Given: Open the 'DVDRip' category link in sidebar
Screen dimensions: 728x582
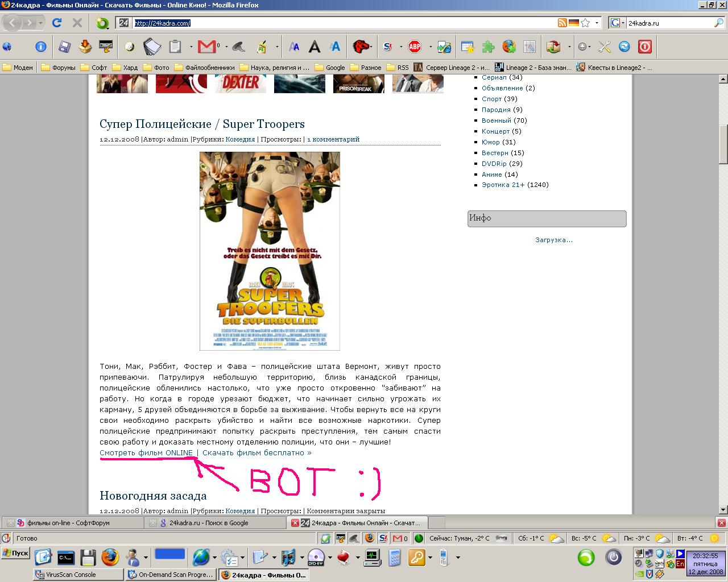Looking at the screenshot, I should coord(494,164).
